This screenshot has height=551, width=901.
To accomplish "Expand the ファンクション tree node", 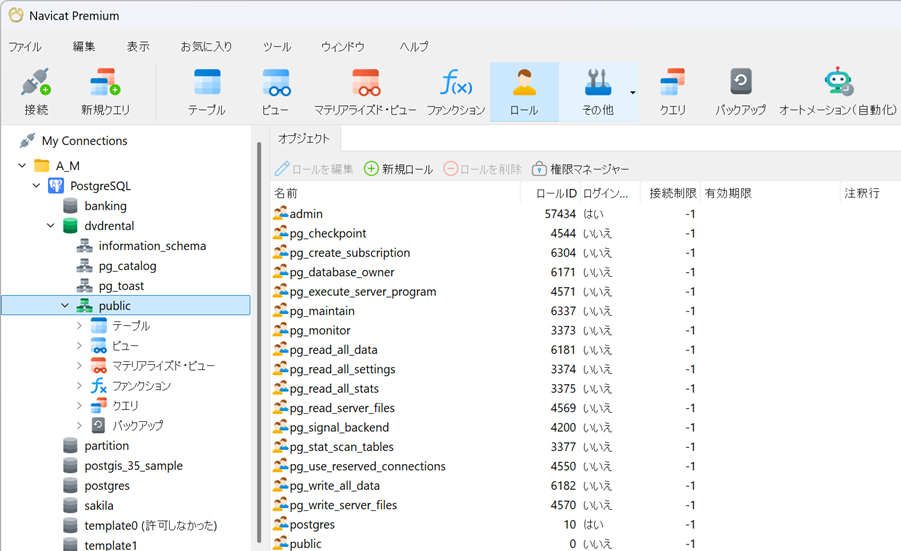I will (79, 386).
